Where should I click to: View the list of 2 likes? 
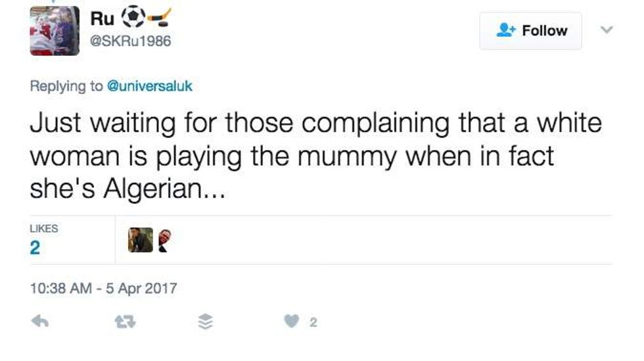coord(35,247)
